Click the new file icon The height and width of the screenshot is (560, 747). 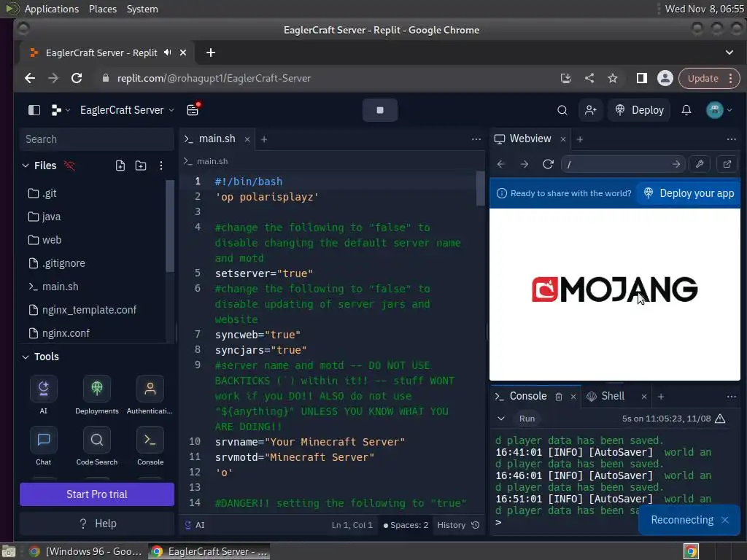point(120,166)
